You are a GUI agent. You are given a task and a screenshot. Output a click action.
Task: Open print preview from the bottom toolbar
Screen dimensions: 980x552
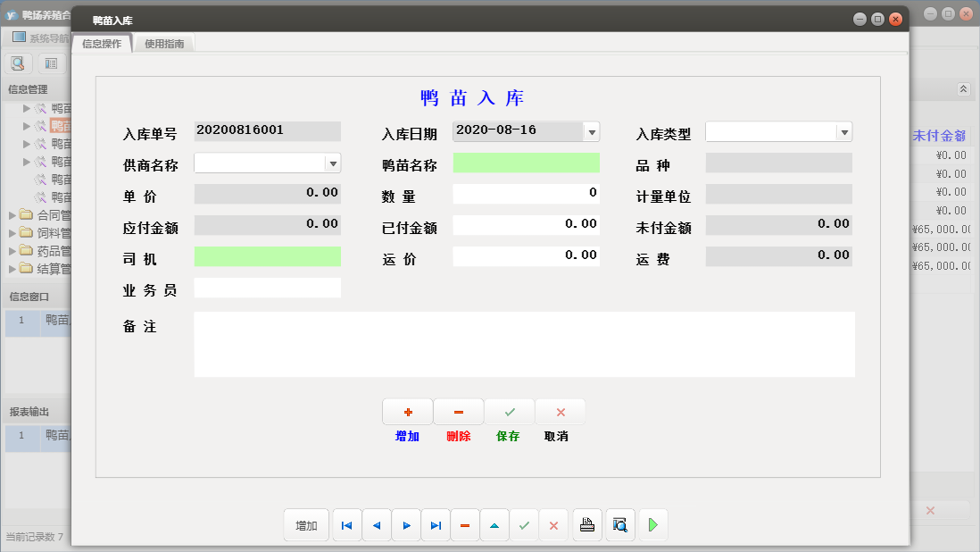pyautogui.click(x=619, y=525)
